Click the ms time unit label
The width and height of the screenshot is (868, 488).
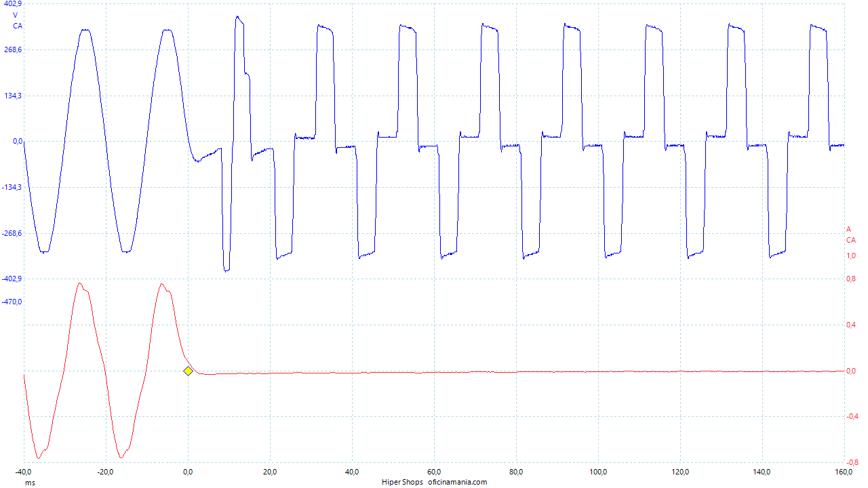coord(31,483)
